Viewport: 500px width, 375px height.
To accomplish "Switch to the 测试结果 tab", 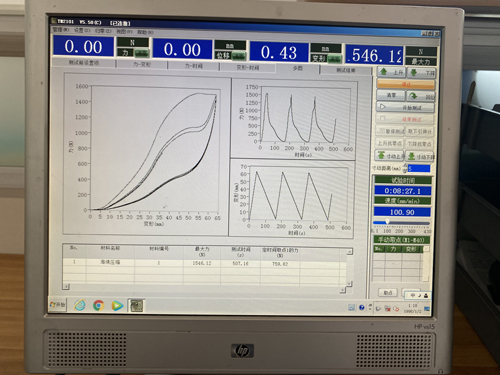I will 346,70.
